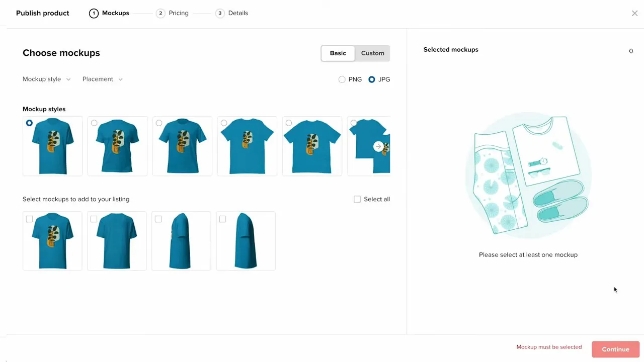The height and width of the screenshot is (362, 644).
Task: Go to the Pricing step
Action: 173,13
